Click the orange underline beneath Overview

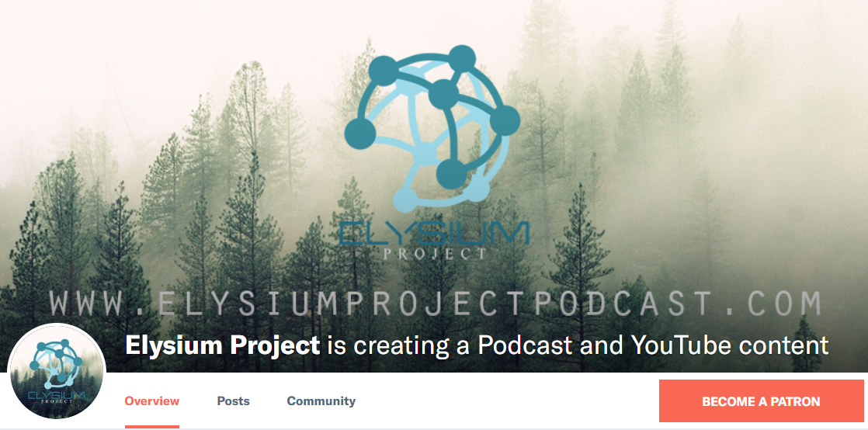[151, 427]
